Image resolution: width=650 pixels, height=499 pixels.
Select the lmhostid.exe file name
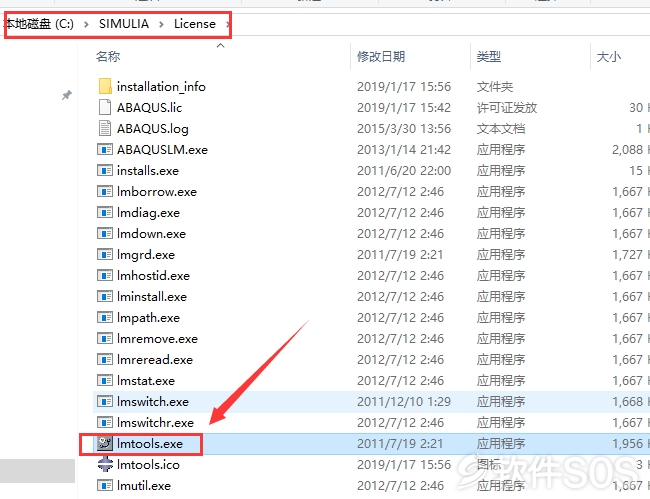(153, 276)
